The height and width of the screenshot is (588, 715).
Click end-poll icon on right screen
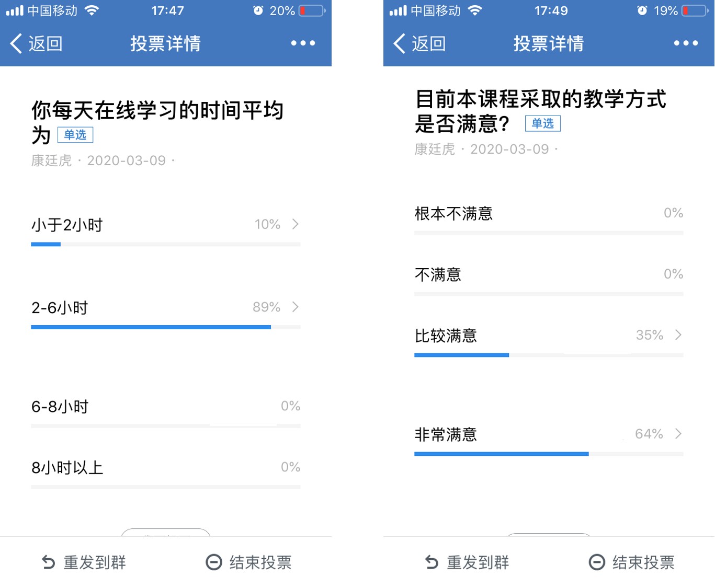(x=597, y=562)
